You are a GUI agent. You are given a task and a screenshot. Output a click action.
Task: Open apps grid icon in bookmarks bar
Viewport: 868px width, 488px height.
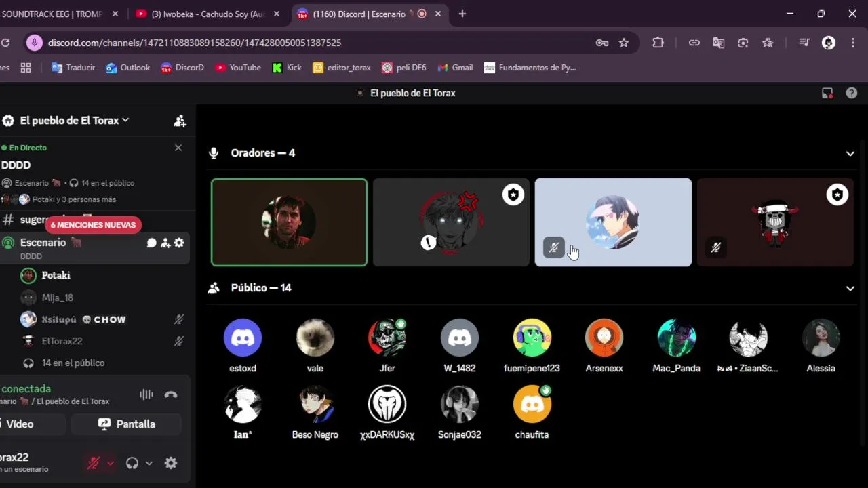pyautogui.click(x=26, y=68)
